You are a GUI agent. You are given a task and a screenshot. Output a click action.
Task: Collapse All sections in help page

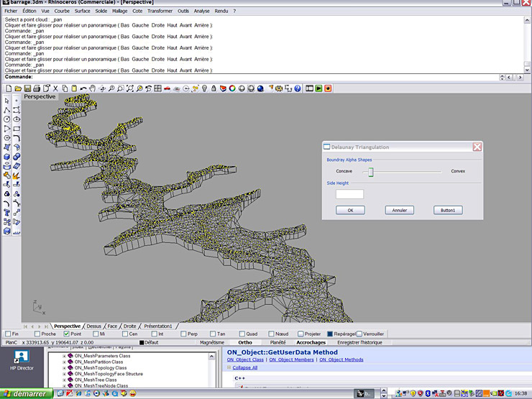point(244,367)
